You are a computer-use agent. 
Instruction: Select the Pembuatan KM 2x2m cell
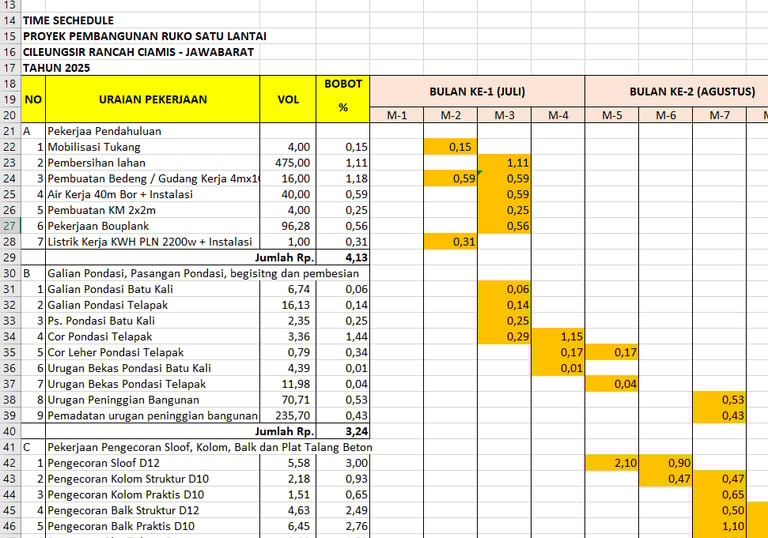(153, 210)
